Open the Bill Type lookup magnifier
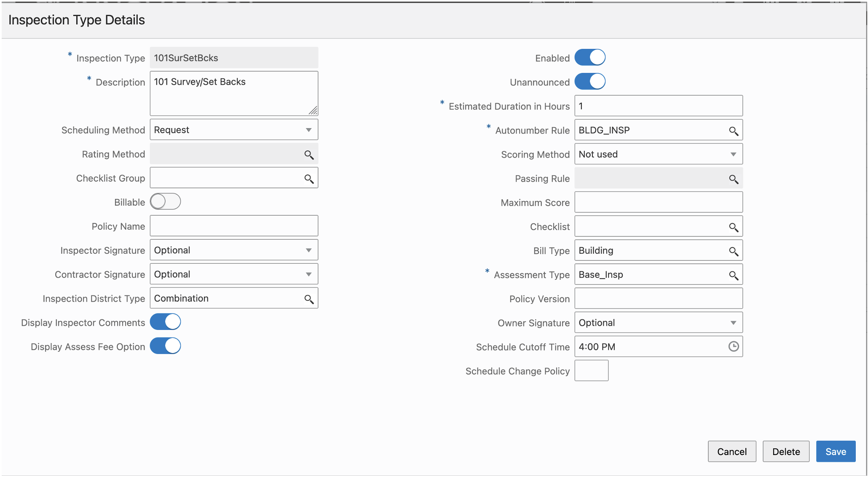868x477 pixels. point(733,252)
